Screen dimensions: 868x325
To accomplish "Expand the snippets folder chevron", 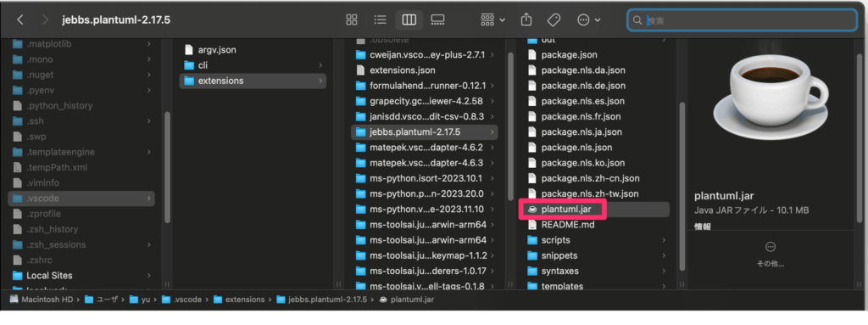I will click(x=664, y=255).
